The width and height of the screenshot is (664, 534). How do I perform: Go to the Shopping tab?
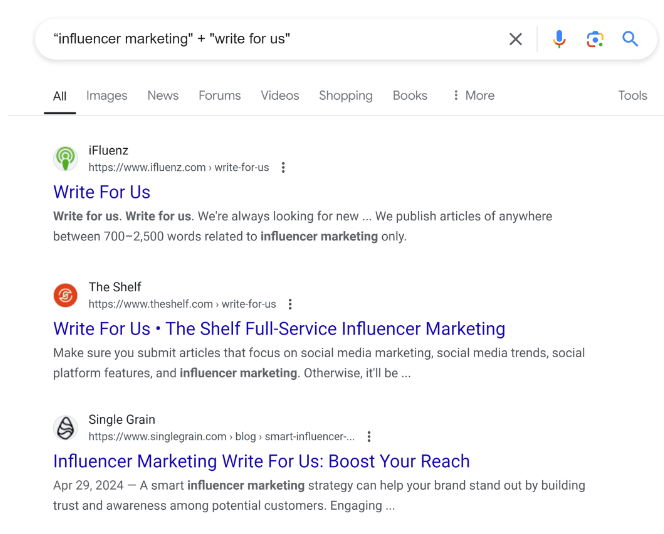click(x=345, y=96)
